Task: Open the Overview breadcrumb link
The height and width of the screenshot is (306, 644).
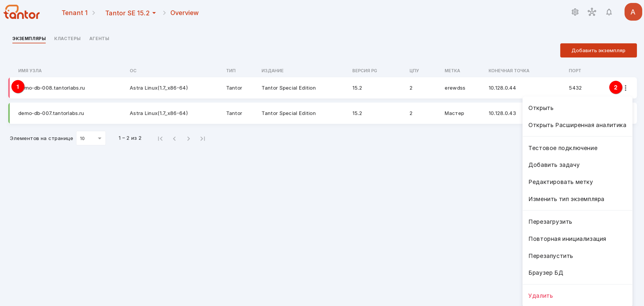Action: pyautogui.click(x=184, y=13)
